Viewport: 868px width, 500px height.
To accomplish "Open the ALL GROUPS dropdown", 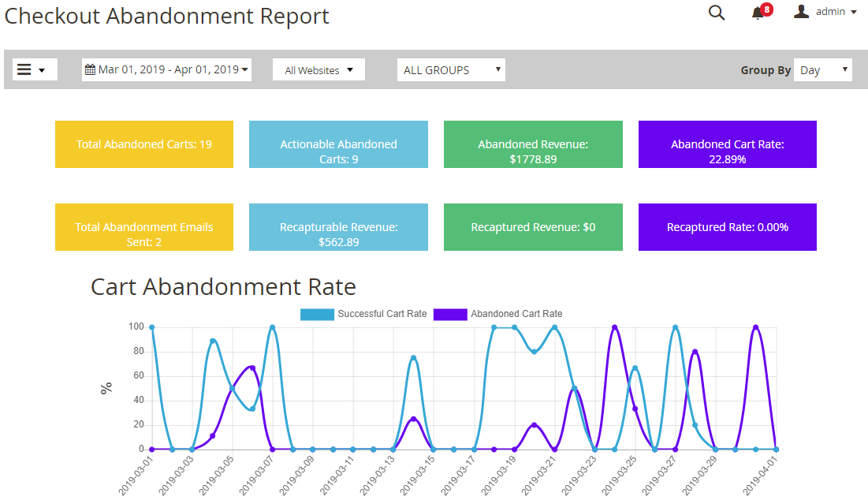I will [451, 69].
